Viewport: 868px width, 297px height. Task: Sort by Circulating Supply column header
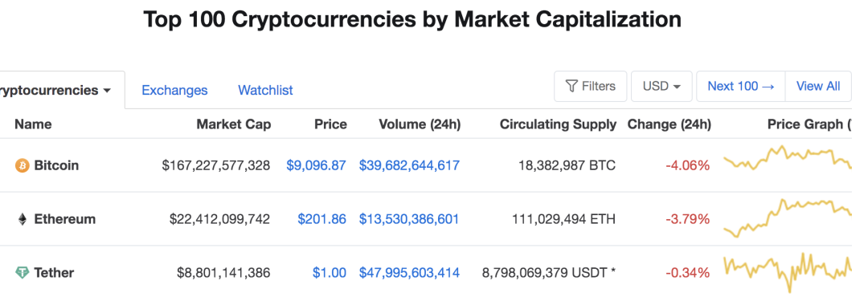coord(558,124)
